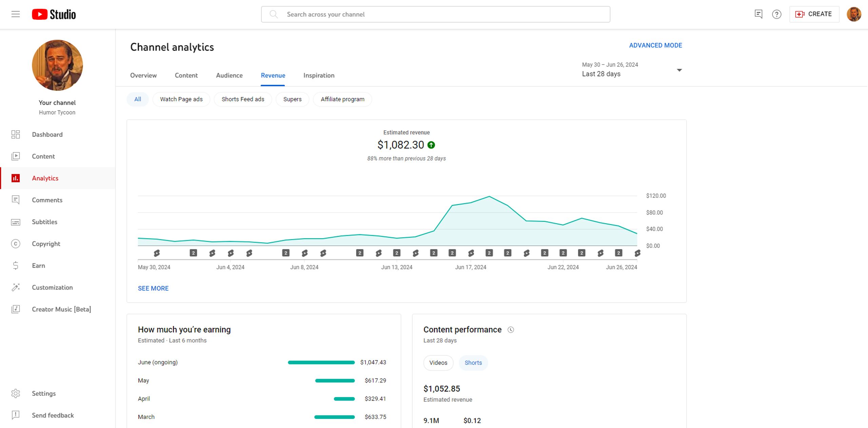Go to Content in the sidebar
Screen dimensions: 868x428
point(58,156)
